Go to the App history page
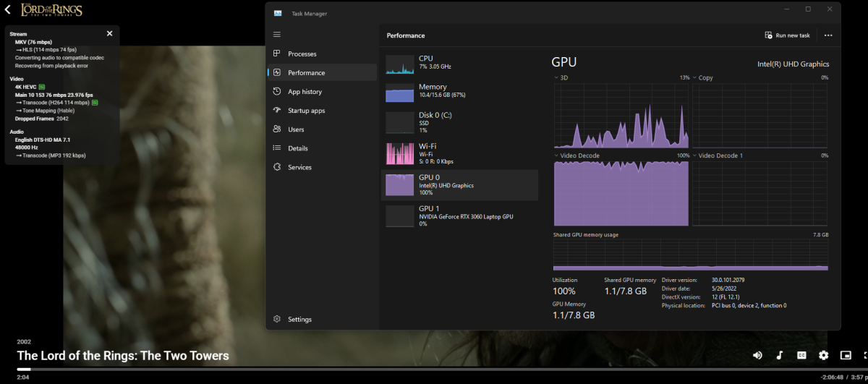This screenshot has height=384, width=868. coord(305,92)
